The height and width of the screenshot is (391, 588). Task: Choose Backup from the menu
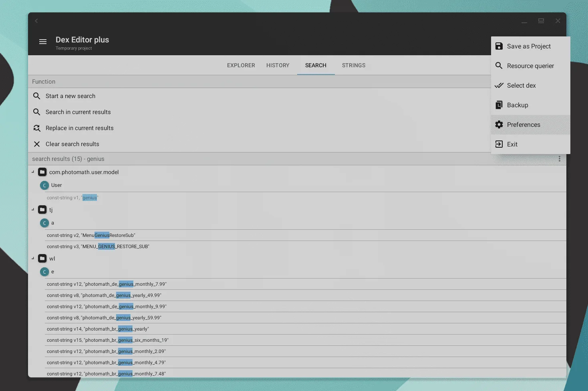[530, 105]
